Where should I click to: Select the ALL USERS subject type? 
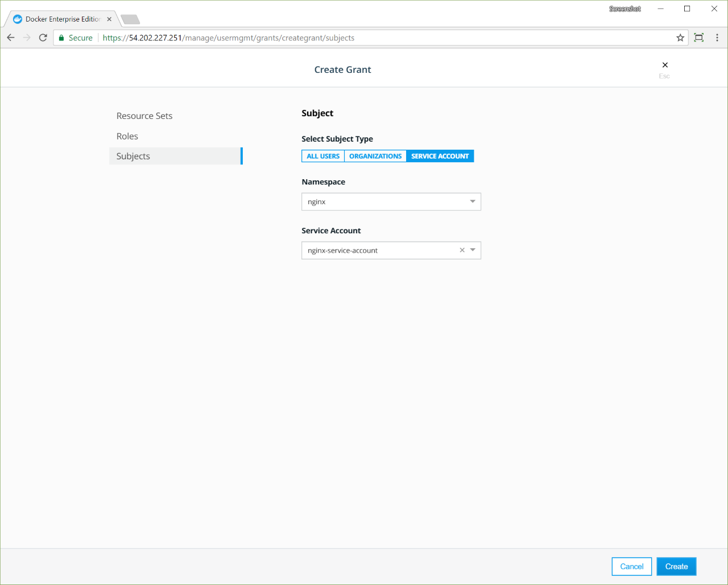323,156
